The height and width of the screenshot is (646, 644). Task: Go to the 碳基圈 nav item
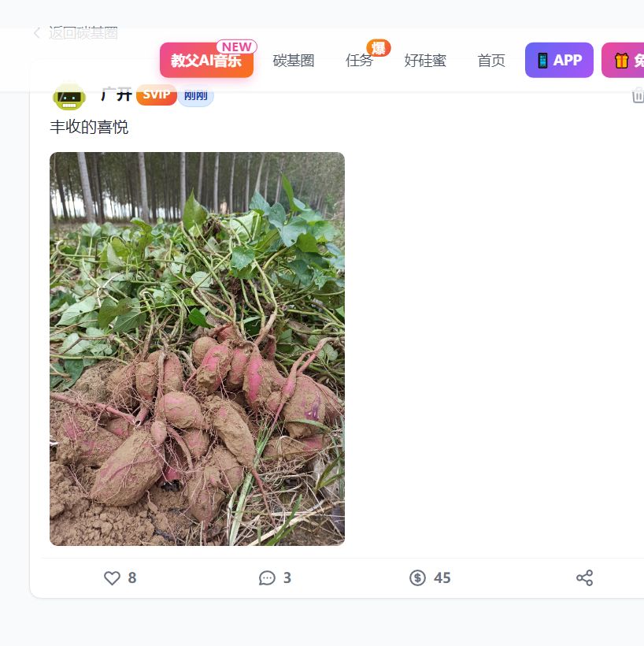click(294, 61)
